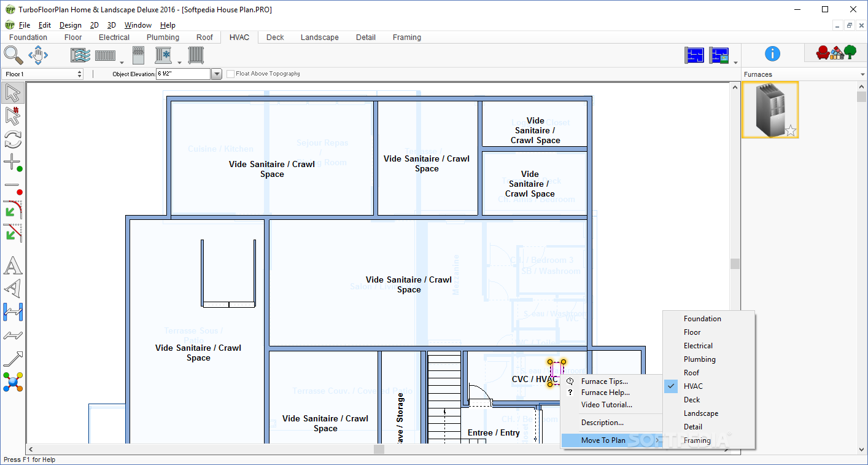This screenshot has width=868, height=465.
Task: Click the library panel scrollbar thumb
Action: pos(862,97)
